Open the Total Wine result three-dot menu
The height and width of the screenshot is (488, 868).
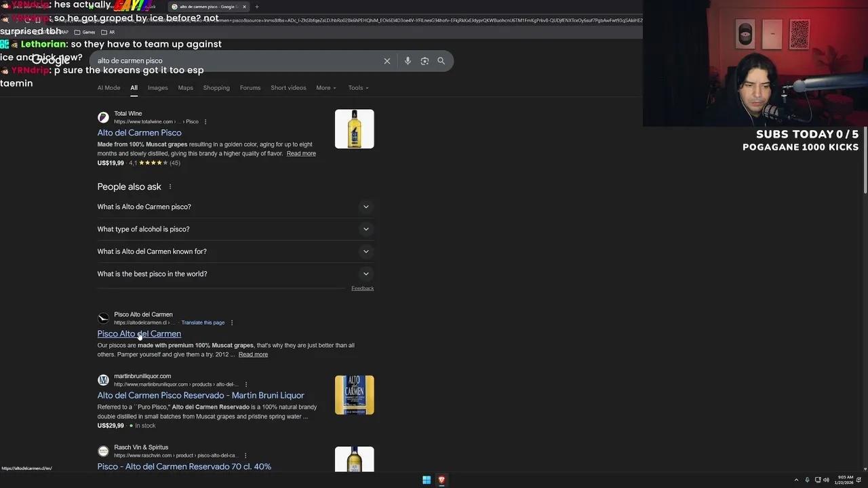[205, 122]
